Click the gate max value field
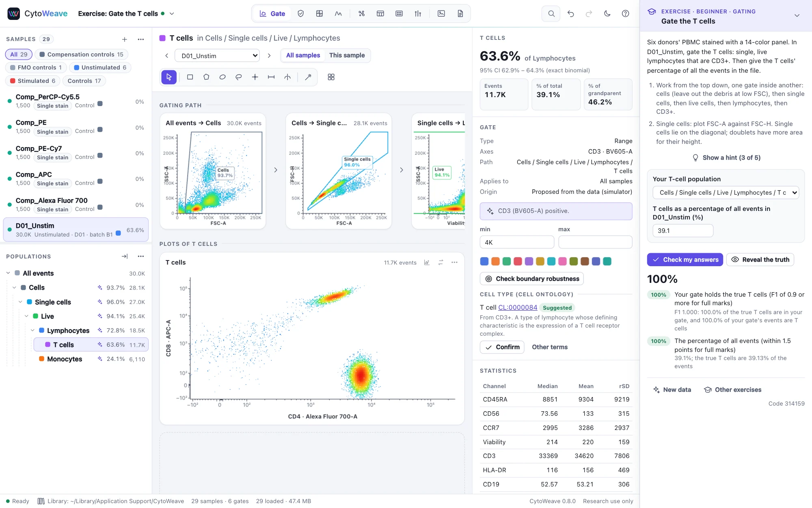Screen dimensions: 812x508 pos(595,242)
